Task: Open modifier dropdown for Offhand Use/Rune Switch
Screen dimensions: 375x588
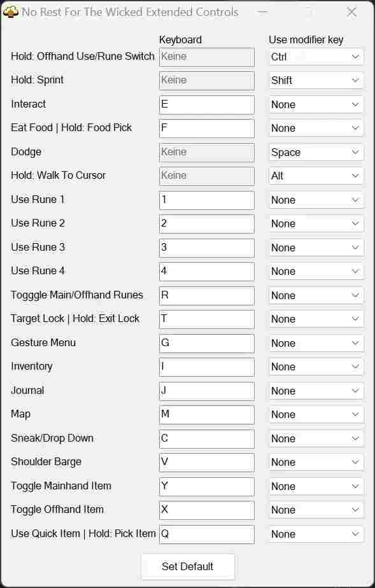Action: [316, 57]
